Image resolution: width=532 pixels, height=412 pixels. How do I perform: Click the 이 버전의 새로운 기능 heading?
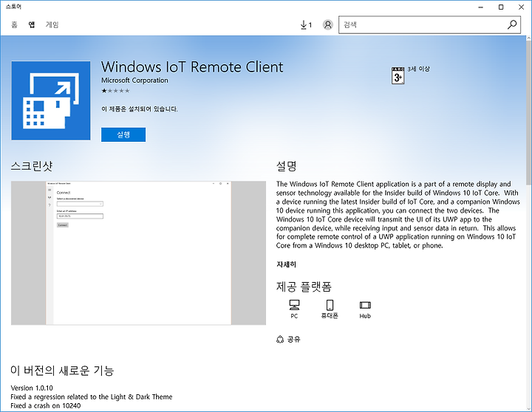62,371
